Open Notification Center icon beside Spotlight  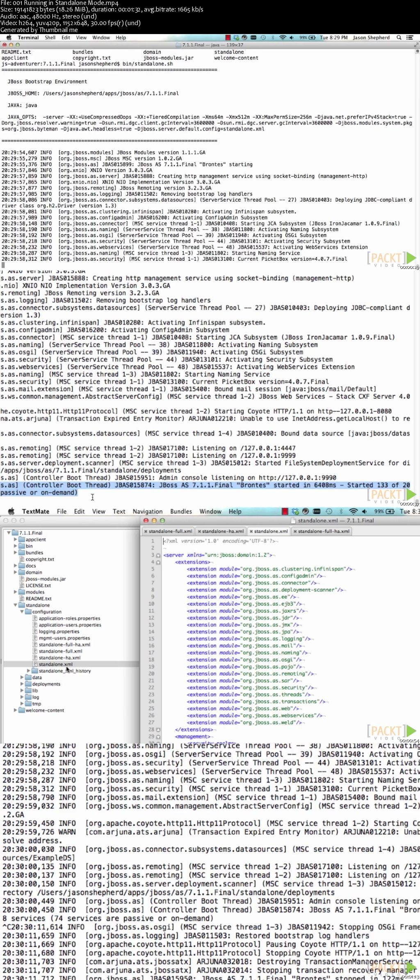pos(409,37)
